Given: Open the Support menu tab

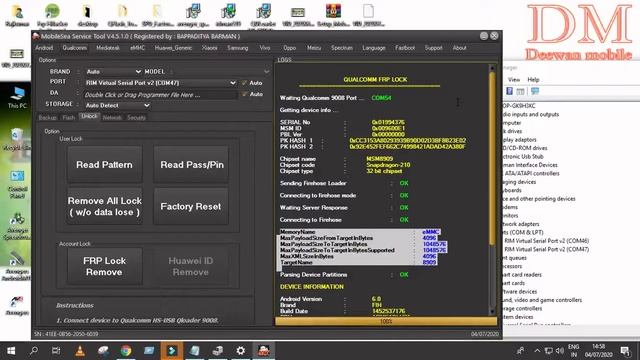Looking at the screenshot, I should coord(433,48).
